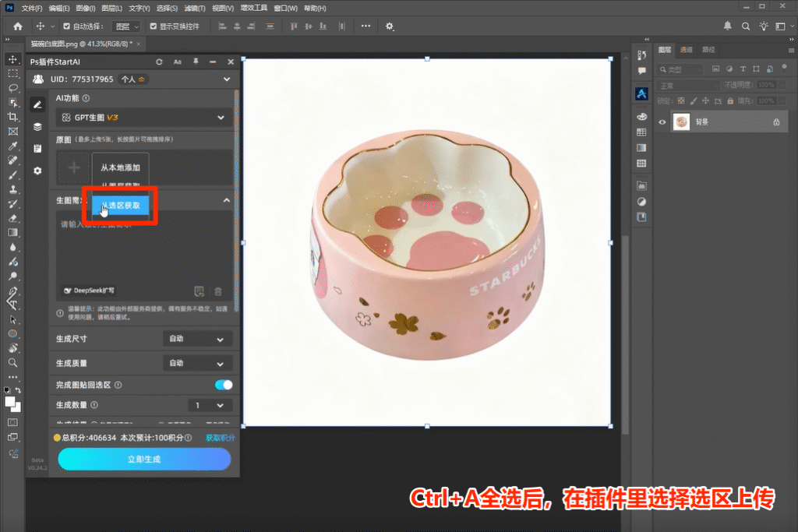Open the 窗口(W) menu
The width and height of the screenshot is (798, 532).
pyautogui.click(x=285, y=8)
